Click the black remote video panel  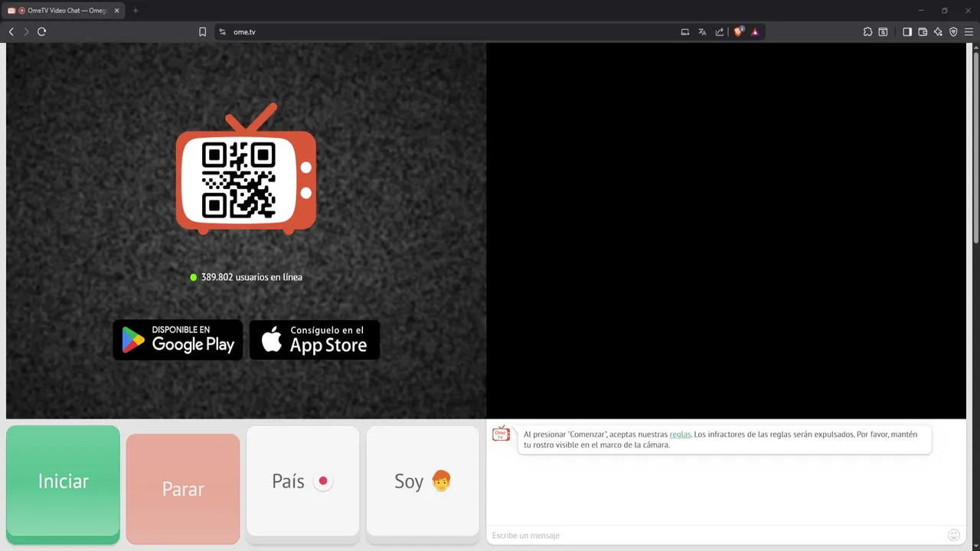[x=726, y=230]
